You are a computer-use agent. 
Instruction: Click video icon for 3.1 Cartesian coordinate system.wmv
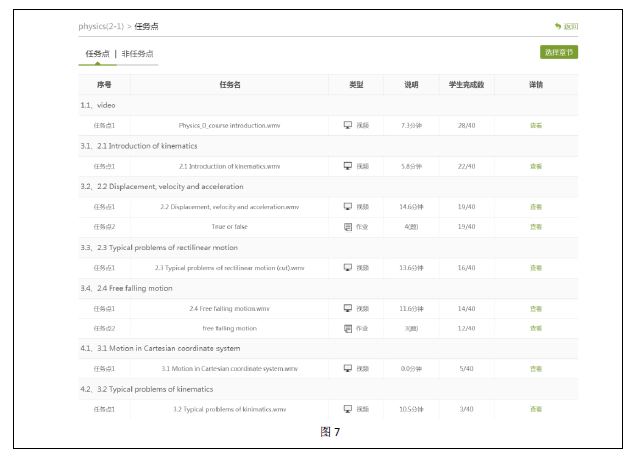[348, 369]
